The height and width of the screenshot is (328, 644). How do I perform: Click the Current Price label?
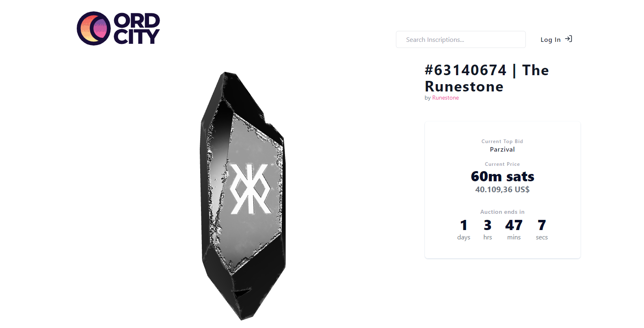[502, 164]
